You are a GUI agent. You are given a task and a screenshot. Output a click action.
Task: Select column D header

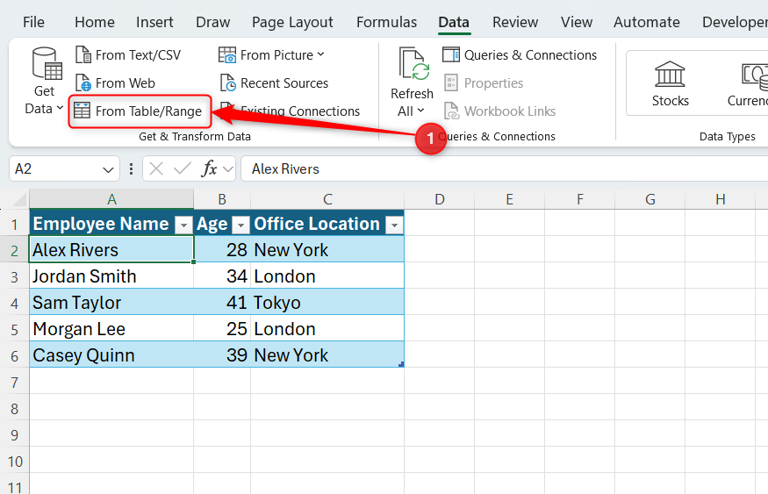[x=439, y=200]
